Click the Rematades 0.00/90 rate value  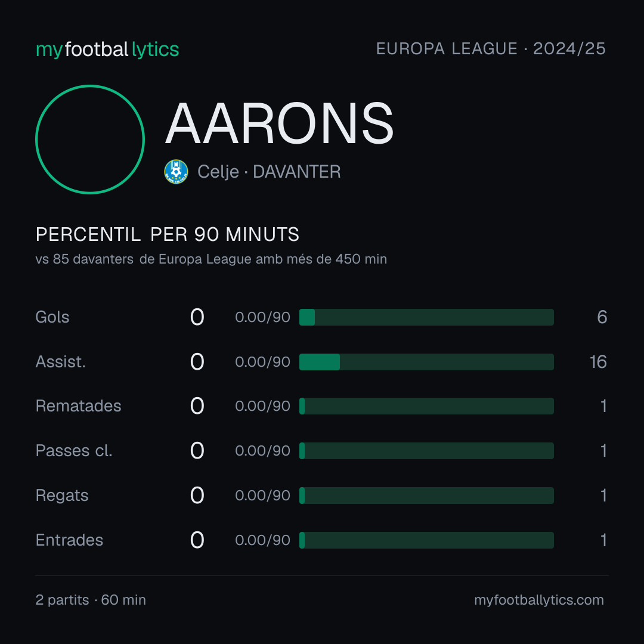[262, 406]
